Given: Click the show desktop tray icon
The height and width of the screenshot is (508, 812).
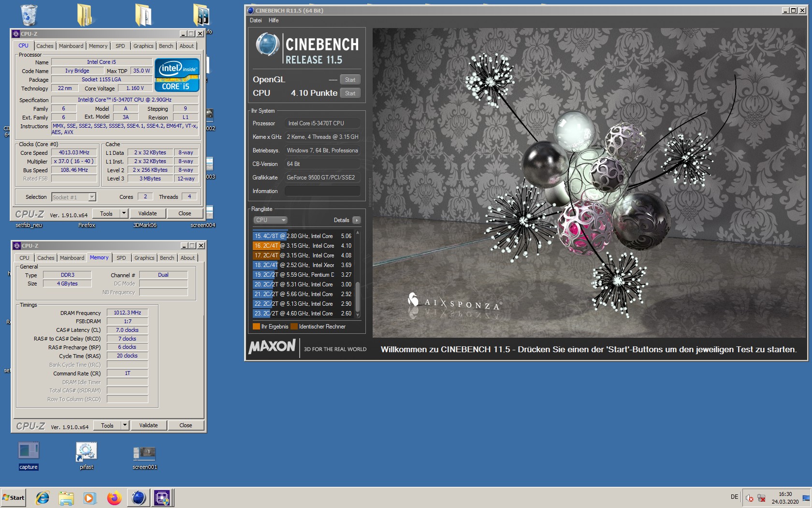Looking at the screenshot, I should tap(806, 498).
